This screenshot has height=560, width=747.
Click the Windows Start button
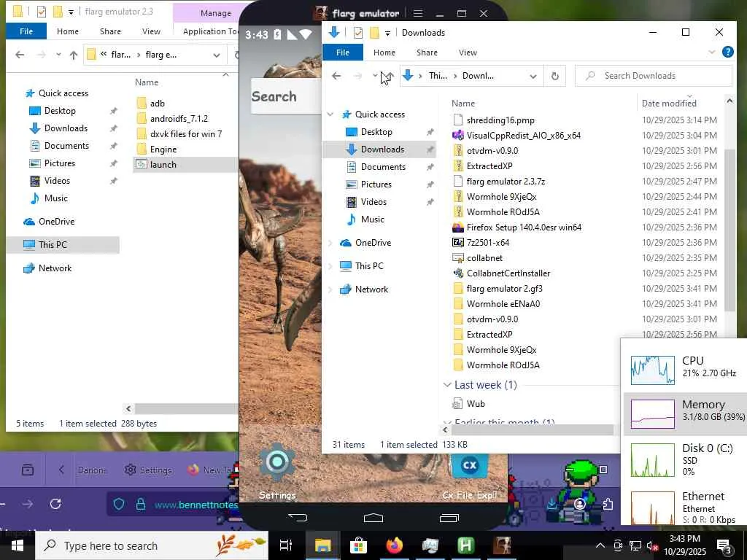pos(18,545)
